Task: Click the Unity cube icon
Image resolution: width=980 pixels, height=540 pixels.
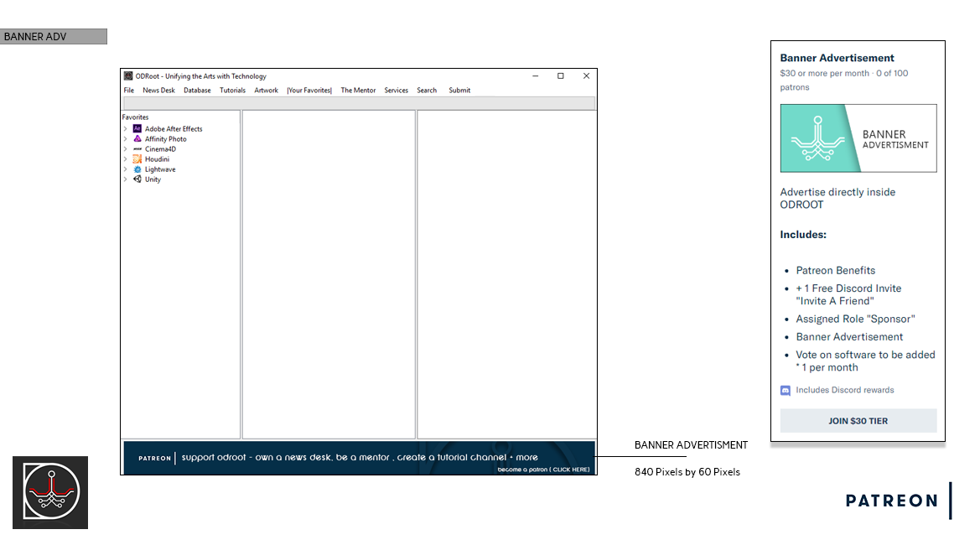Action: click(x=137, y=179)
